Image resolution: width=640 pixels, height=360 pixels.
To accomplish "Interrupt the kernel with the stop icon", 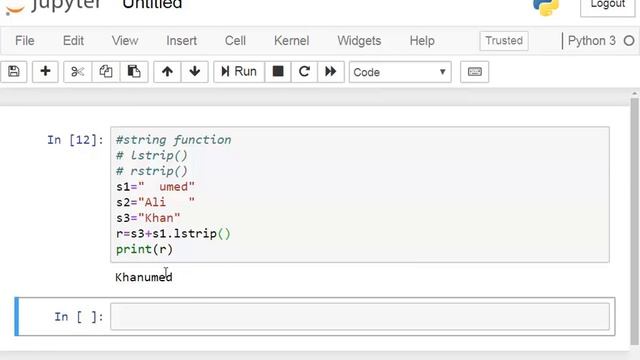I will pyautogui.click(x=278, y=72).
